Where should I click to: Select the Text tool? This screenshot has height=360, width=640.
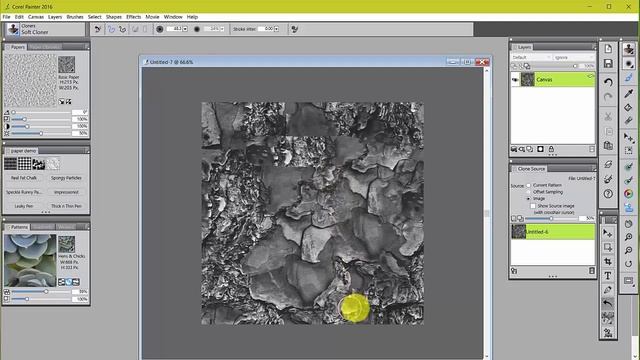coord(608,276)
